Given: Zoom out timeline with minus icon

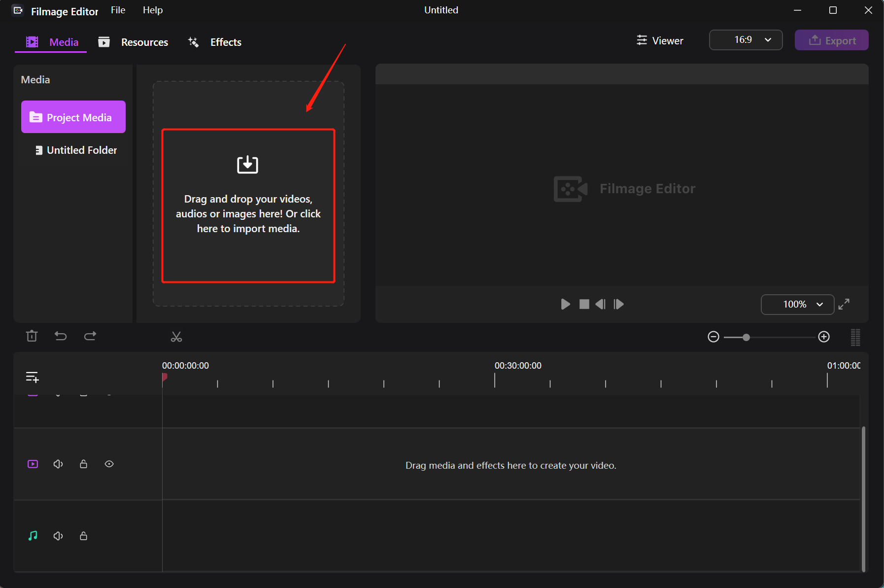Looking at the screenshot, I should pos(713,337).
